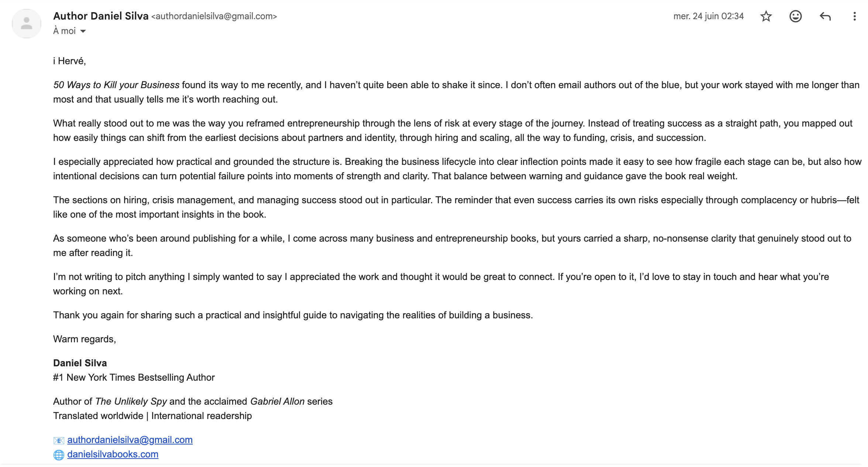Star this email from Daniel Silva

766,16
